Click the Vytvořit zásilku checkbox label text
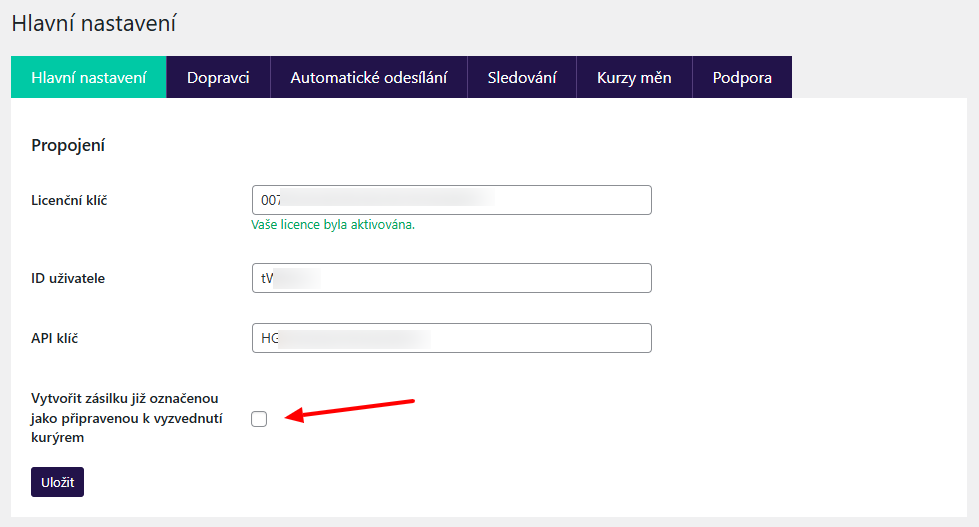 point(126,418)
